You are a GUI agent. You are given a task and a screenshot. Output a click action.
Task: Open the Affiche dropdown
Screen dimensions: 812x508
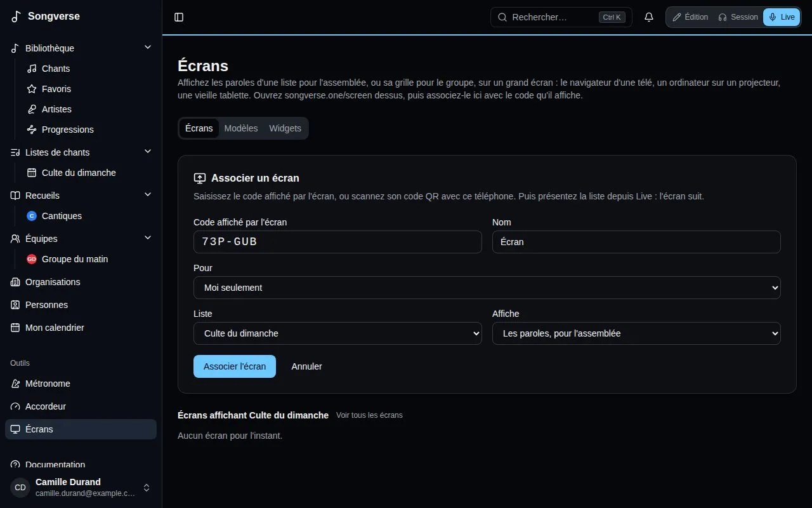pyautogui.click(x=636, y=333)
